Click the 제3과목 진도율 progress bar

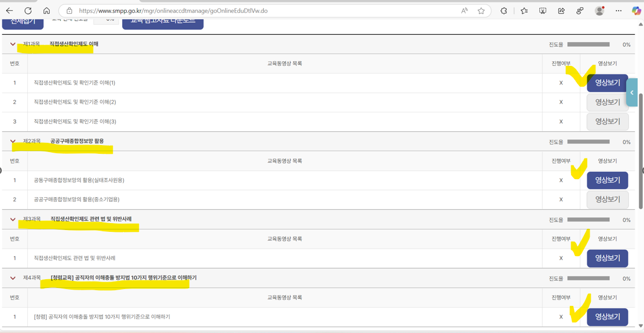point(588,220)
